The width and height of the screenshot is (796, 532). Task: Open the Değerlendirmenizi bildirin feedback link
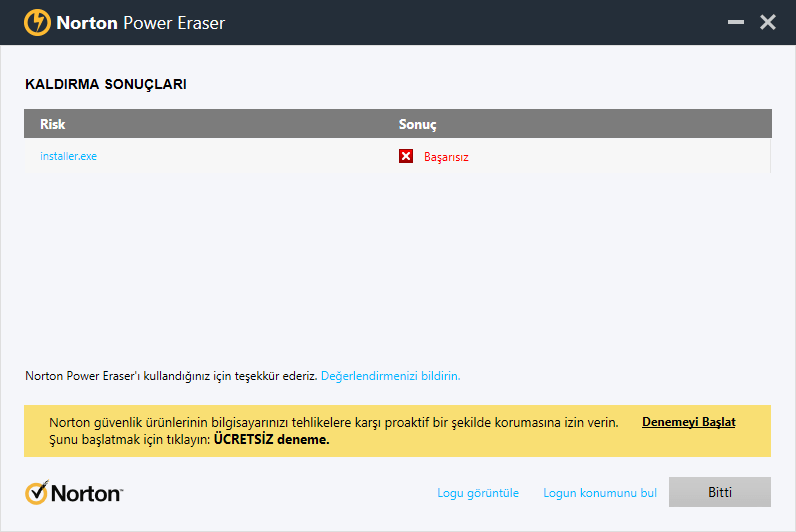tap(390, 376)
